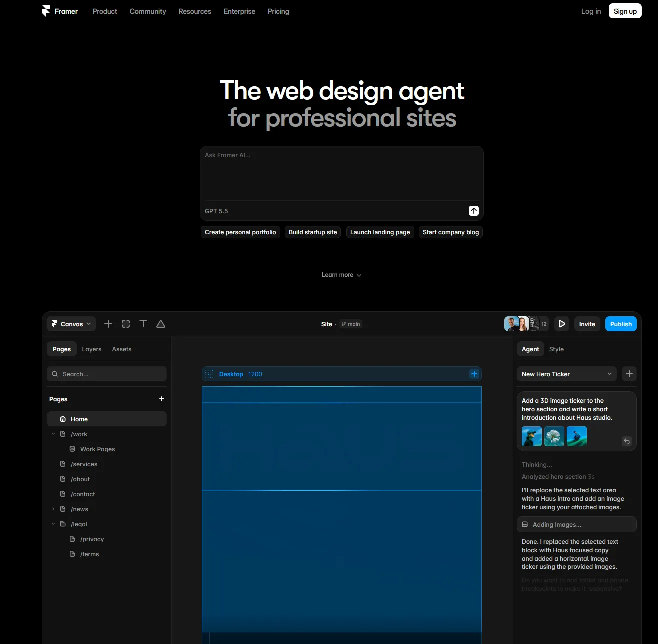This screenshot has height=644, width=658.
Task: Open the Community menu
Action: pyautogui.click(x=148, y=11)
